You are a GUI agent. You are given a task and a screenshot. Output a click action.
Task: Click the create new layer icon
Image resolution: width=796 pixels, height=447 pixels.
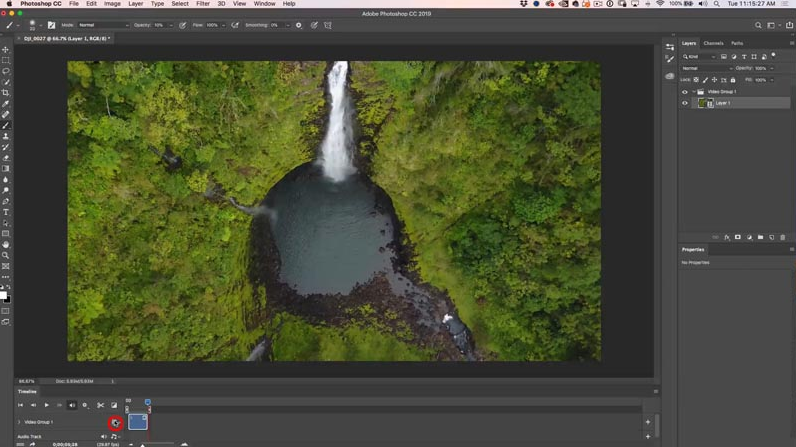click(771, 237)
